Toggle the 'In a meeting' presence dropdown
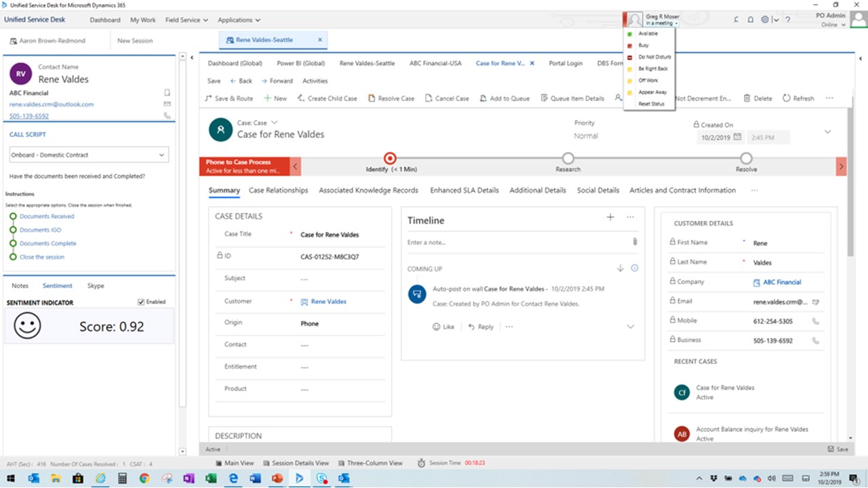The height and width of the screenshot is (488, 868). (x=662, y=24)
